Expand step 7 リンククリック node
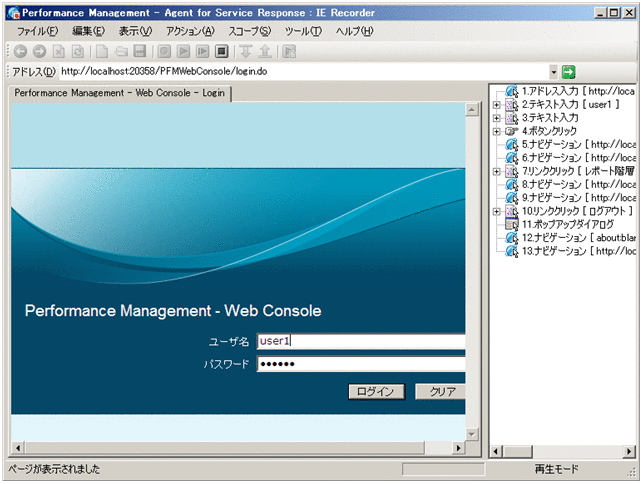 click(x=497, y=171)
